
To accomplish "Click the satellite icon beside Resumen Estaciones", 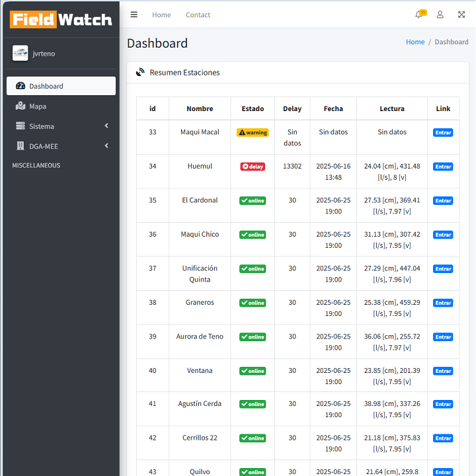I will point(140,73).
